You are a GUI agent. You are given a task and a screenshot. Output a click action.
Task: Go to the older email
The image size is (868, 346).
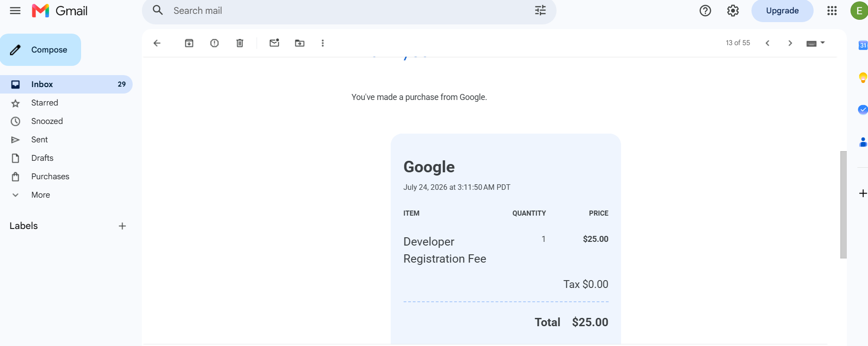[x=790, y=43]
